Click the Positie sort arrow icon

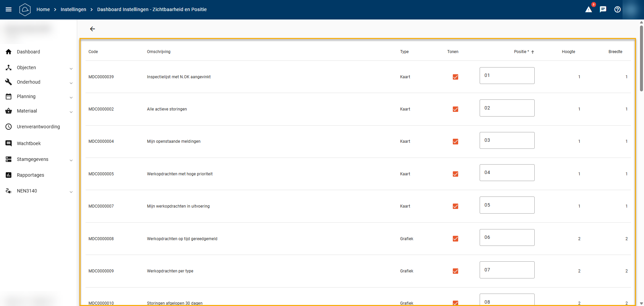(x=533, y=52)
